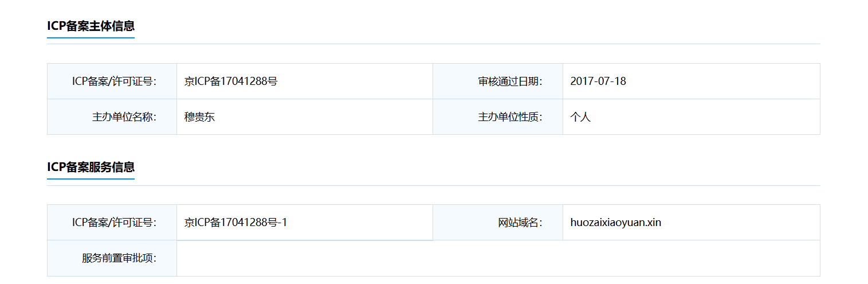Screen dimensions: 868x284
Task: Click the 主办单位性质 label cell
Action: point(498,117)
